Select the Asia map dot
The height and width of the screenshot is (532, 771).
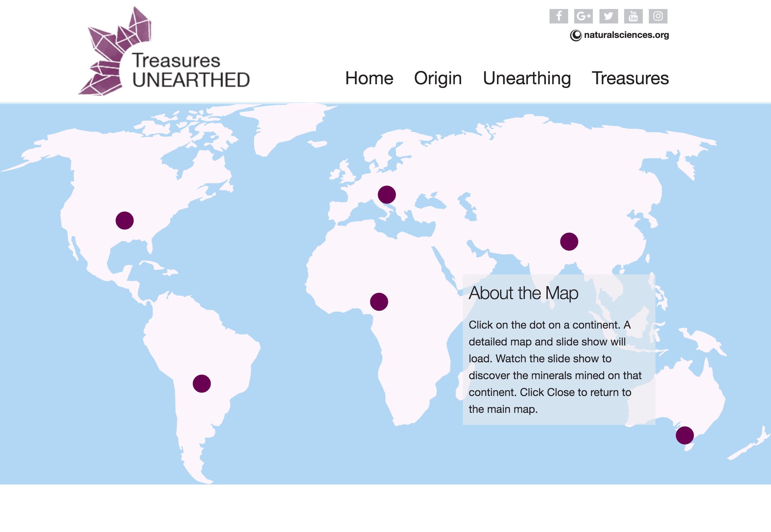(x=569, y=242)
